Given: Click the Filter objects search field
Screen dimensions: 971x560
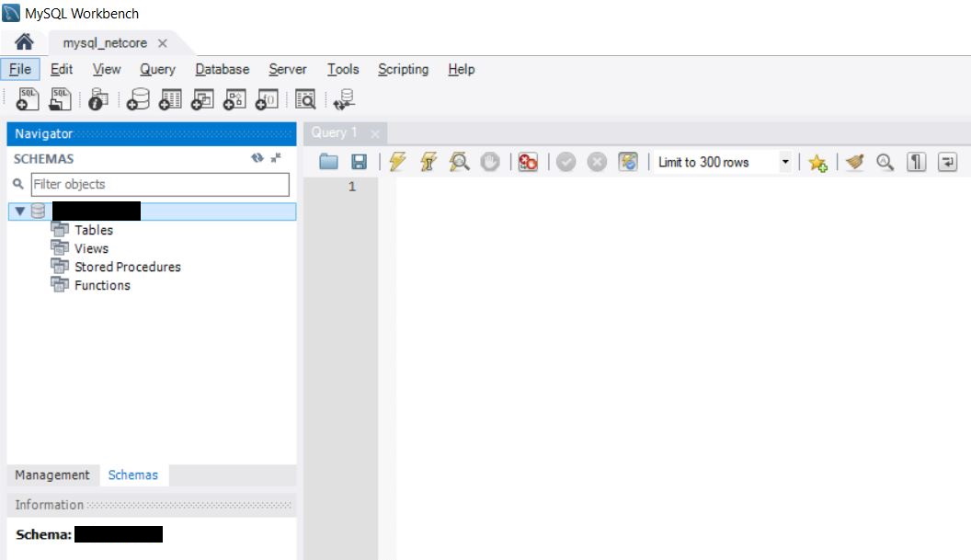Looking at the screenshot, I should [x=159, y=184].
